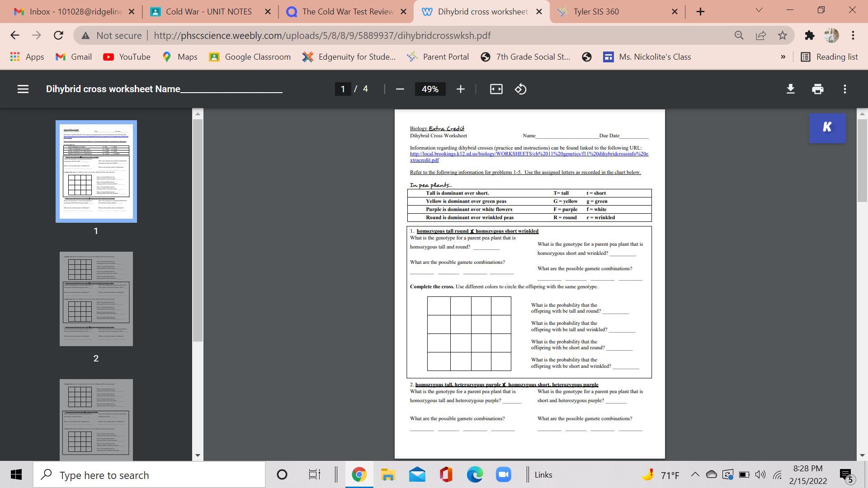This screenshot has height=488, width=868.
Task: Open the brookings biology worksheet hyperlink
Action: pos(528,154)
